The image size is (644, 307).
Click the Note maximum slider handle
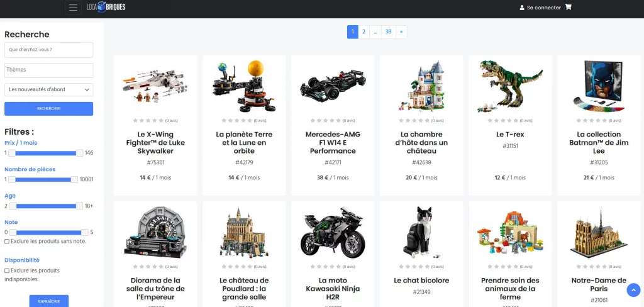pos(85,232)
